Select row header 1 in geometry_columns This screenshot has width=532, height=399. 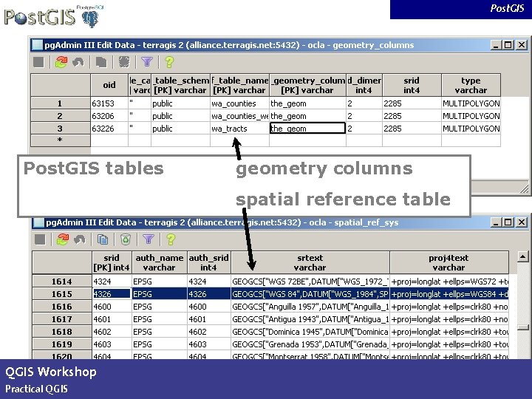(60, 103)
